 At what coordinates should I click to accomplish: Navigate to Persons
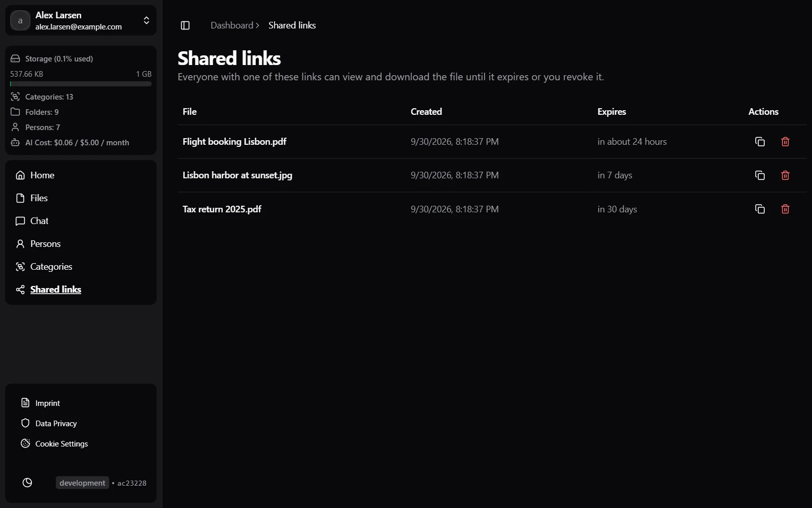[81, 244]
